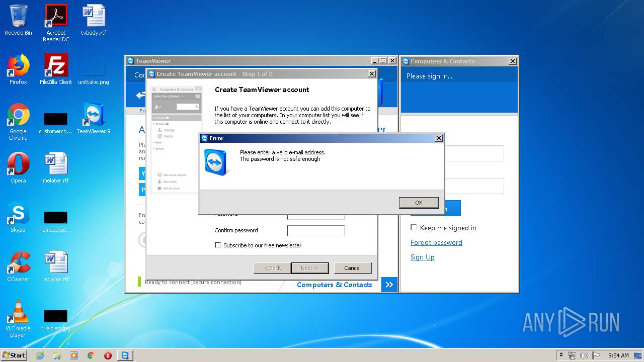The width and height of the screenshot is (644, 362).
Task: Toggle Keep me signed in checkbox
Action: [x=414, y=228]
